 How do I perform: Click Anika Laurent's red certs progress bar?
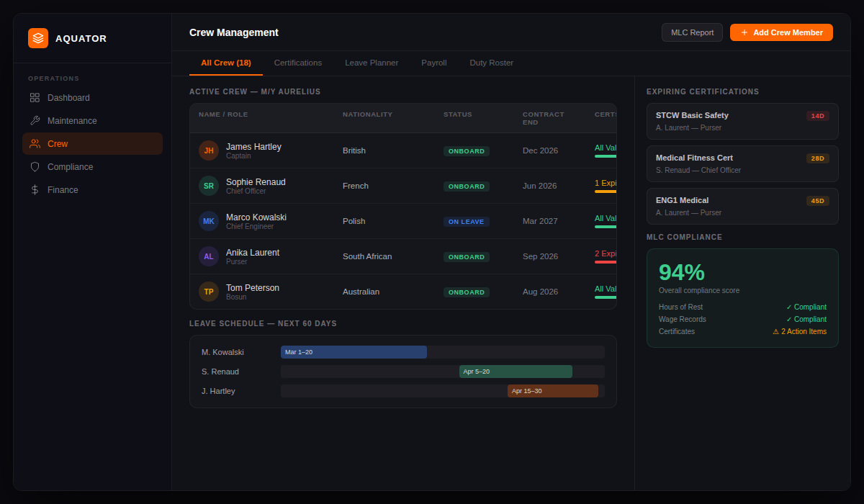[606, 262]
